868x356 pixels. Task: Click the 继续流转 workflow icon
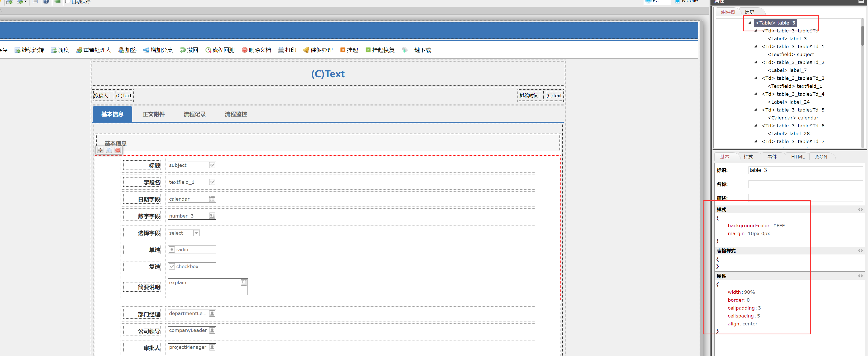point(17,50)
